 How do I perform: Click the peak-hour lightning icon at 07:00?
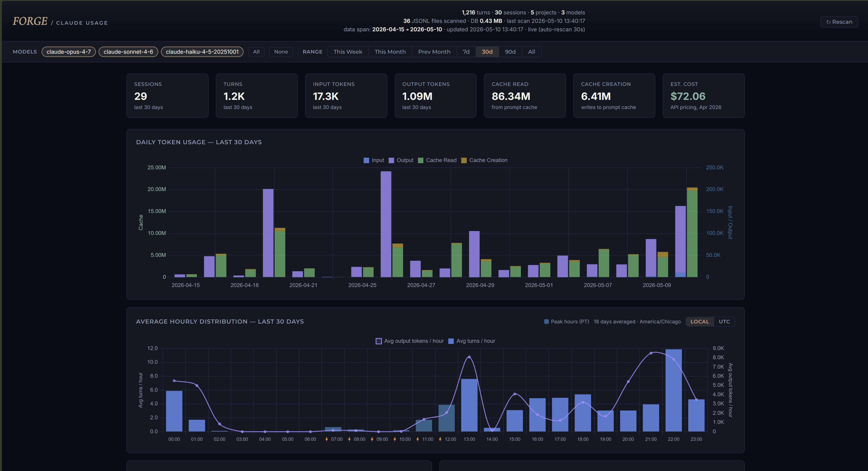[327, 439]
